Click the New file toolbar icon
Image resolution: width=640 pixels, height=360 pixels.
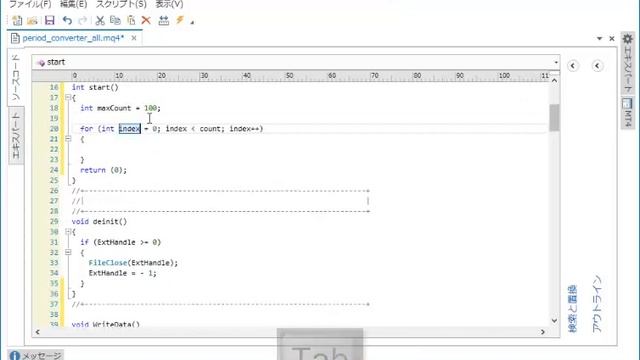point(17,20)
